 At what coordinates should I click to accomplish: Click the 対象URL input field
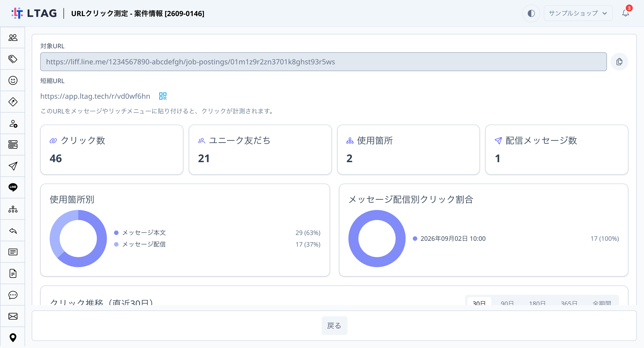click(x=323, y=62)
